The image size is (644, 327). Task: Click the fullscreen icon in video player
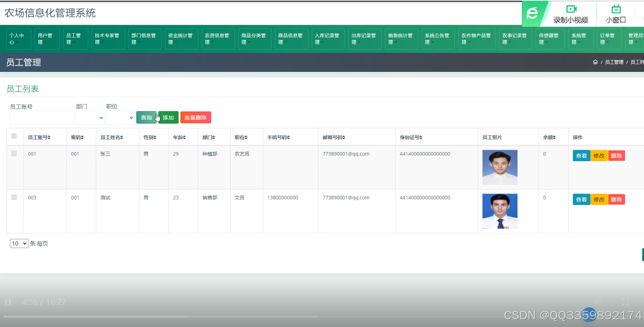(625, 302)
